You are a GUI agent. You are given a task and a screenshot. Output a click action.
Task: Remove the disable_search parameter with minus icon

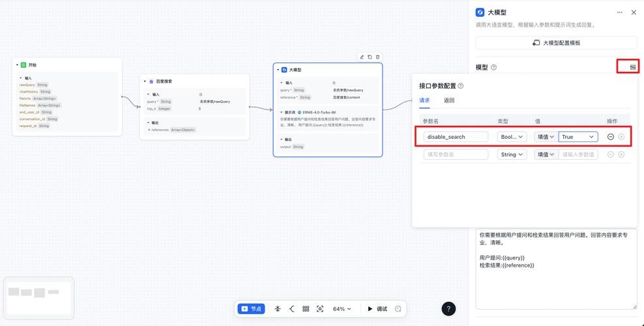[x=610, y=137]
